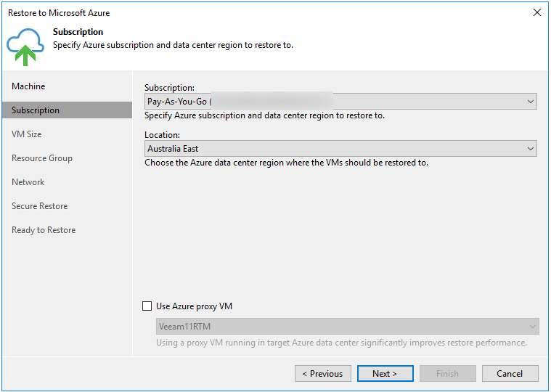The image size is (551, 392).
Task: Click the greyed-out Finish button
Action: (447, 374)
